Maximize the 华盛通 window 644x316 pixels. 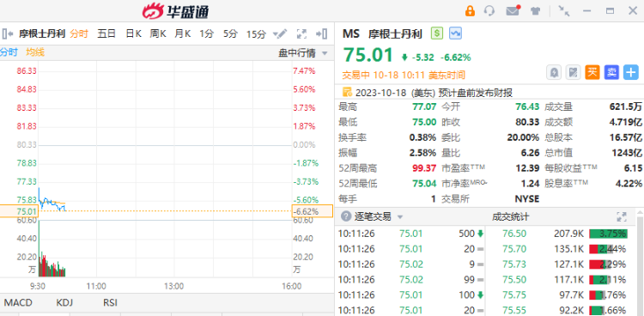(610, 11)
